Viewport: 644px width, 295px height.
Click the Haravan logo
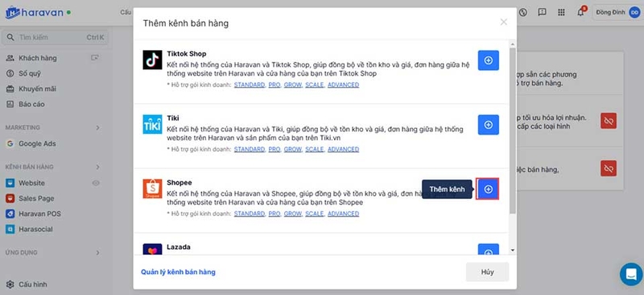click(x=35, y=12)
